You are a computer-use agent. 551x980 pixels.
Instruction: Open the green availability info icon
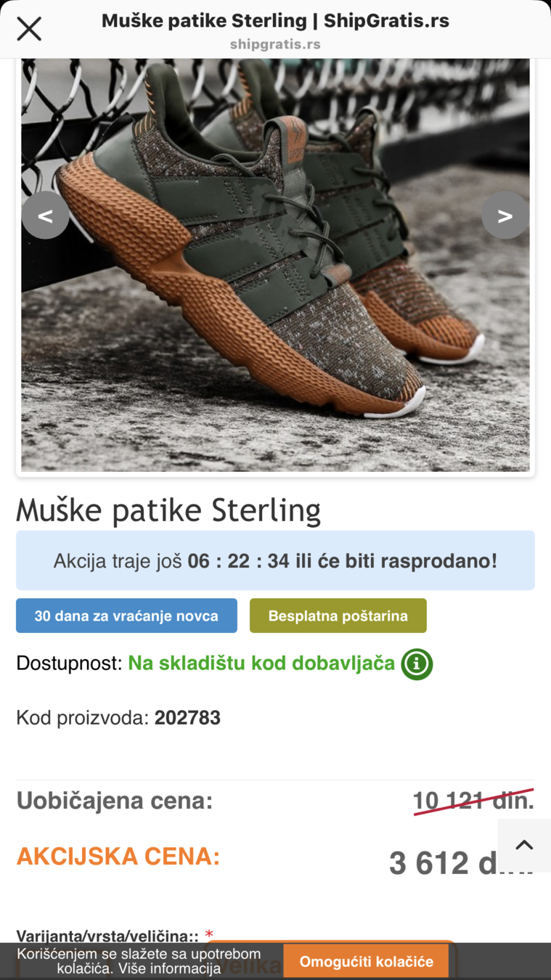[417, 663]
